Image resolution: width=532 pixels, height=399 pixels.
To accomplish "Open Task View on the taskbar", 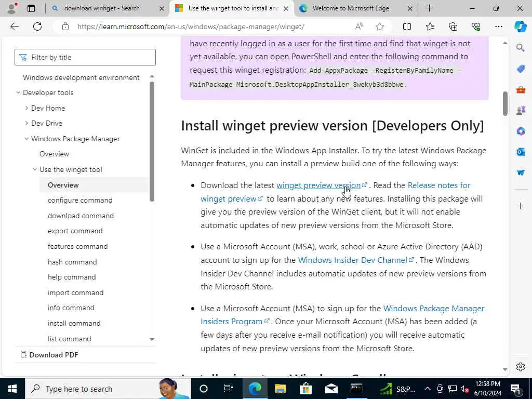I will click(x=229, y=389).
